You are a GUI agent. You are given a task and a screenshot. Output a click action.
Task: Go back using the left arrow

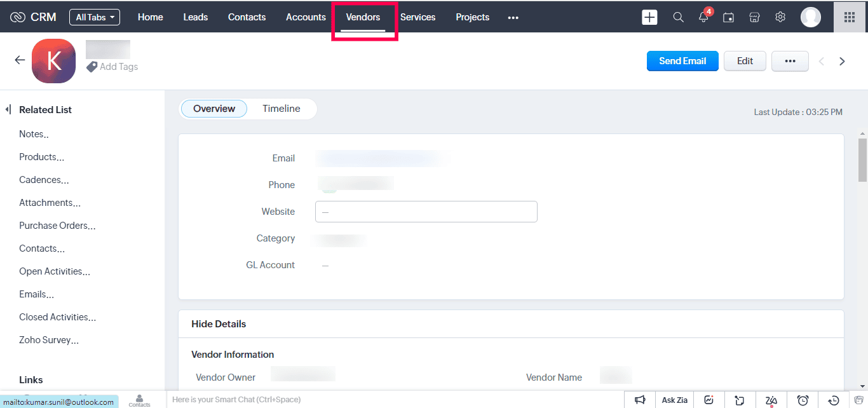point(20,60)
